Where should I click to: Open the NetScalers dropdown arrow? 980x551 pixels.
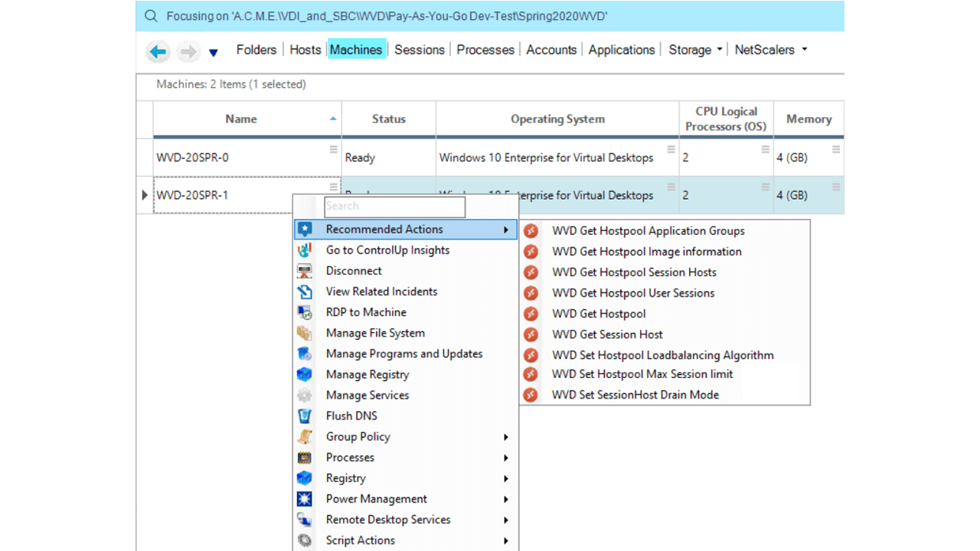pos(804,49)
